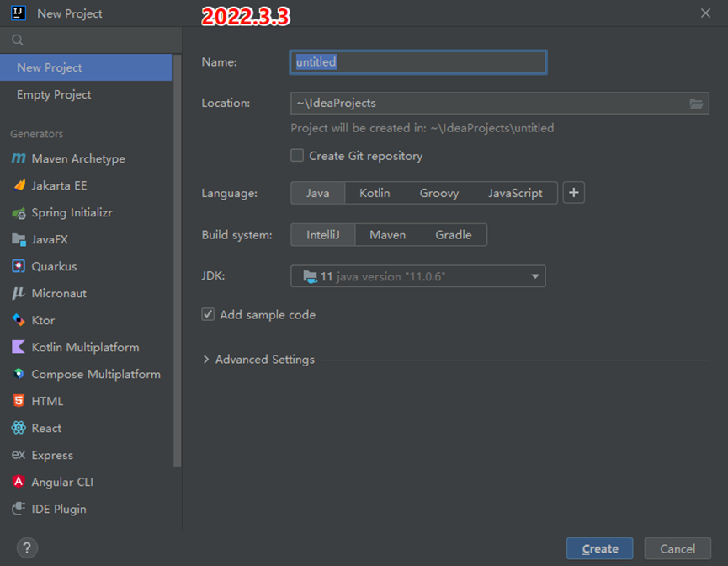
Task: Click the IntelliJ IDEA logo icon
Action: (19, 13)
